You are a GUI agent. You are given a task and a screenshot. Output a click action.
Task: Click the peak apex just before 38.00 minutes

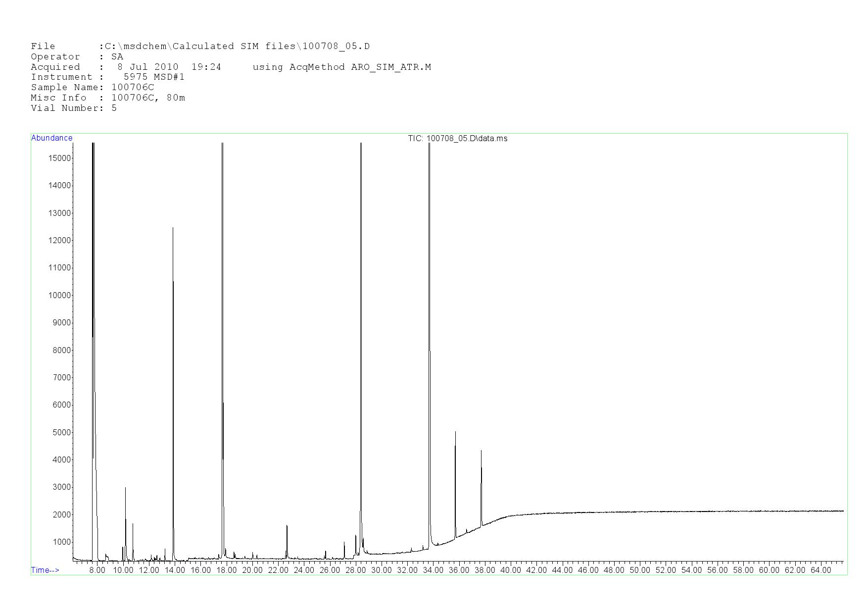[481, 452]
